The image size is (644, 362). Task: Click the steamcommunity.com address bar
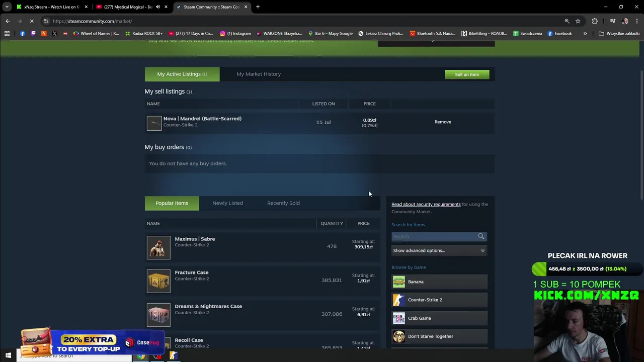302,21
